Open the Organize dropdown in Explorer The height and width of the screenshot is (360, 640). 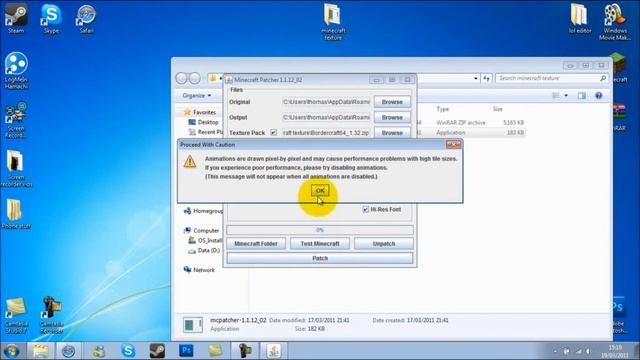[x=197, y=96]
